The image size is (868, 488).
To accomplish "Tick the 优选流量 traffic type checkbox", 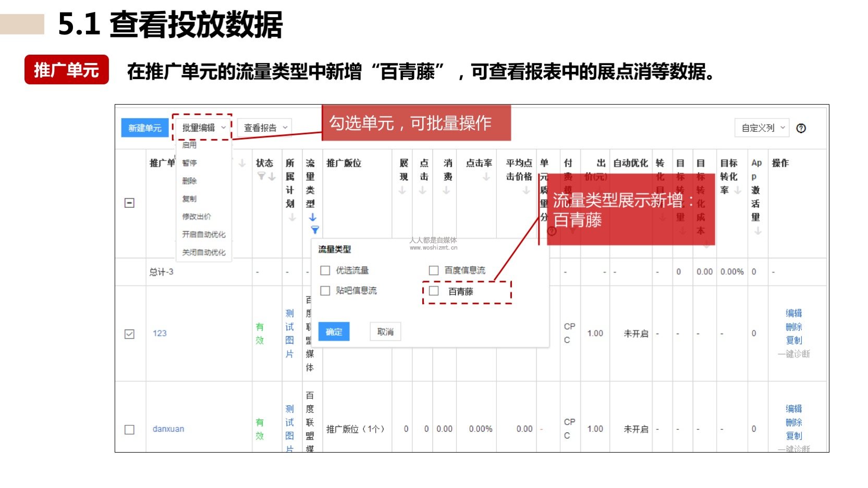I will (325, 270).
